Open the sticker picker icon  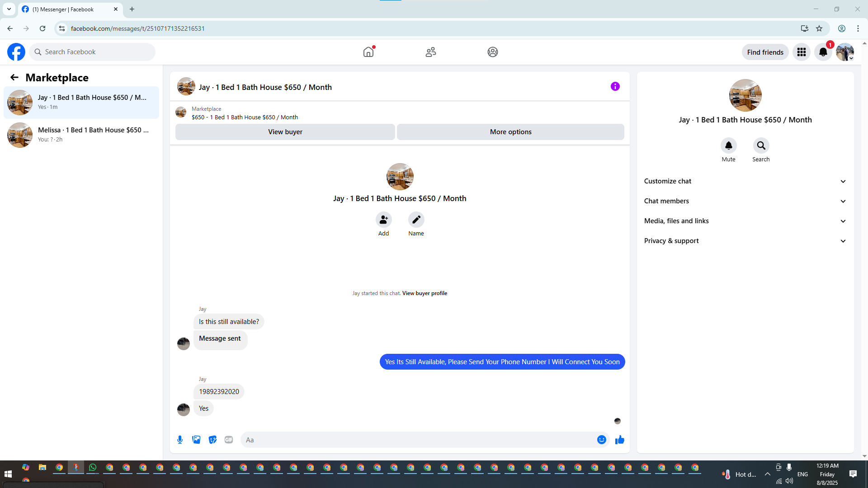pos(212,440)
